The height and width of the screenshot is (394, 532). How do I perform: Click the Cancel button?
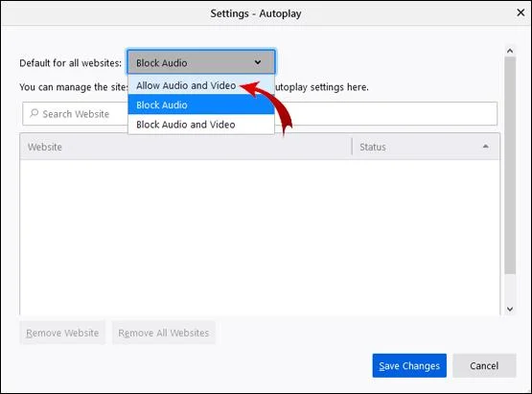pos(484,365)
